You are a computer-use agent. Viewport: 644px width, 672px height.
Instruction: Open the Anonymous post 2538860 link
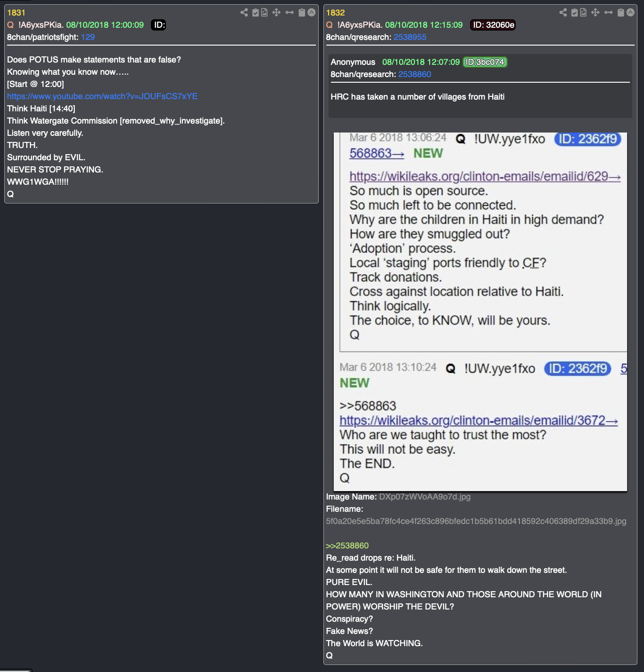tap(415, 74)
